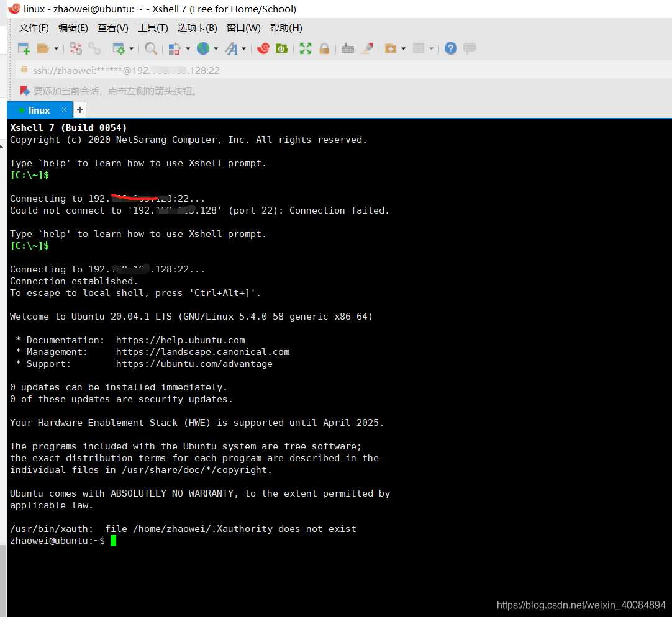Image resolution: width=672 pixels, height=617 pixels.
Task: Open a new tab with the plus button
Action: click(x=79, y=109)
